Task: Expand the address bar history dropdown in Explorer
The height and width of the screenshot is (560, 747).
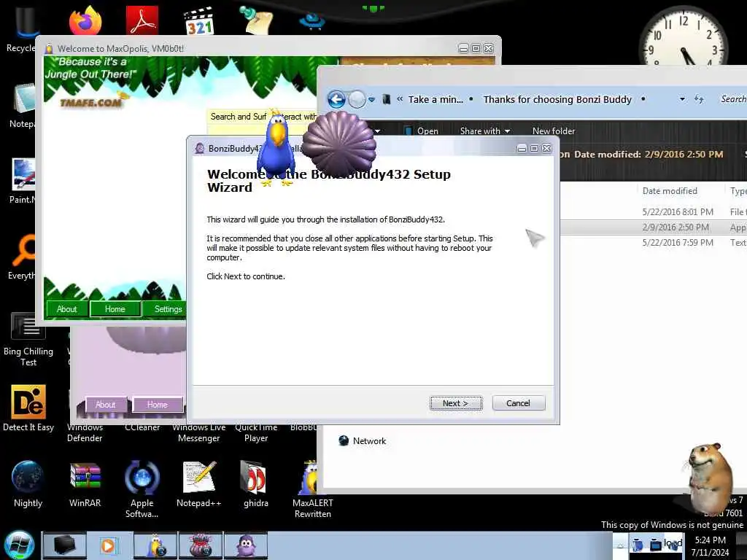Action: pos(682,99)
